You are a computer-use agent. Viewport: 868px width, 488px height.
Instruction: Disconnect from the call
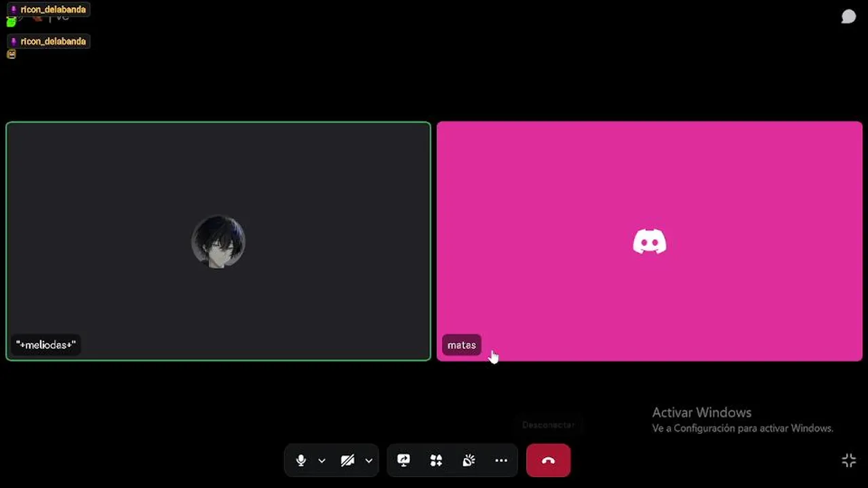pyautogui.click(x=548, y=461)
